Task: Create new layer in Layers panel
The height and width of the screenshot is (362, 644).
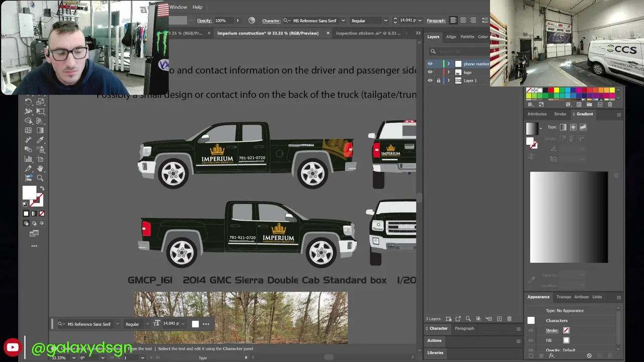Action: (499, 319)
